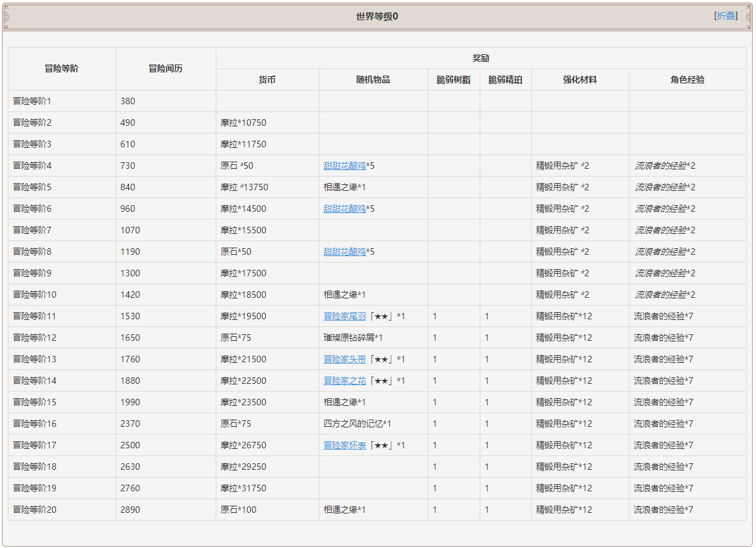Click the 随机物品 column header

click(x=373, y=79)
